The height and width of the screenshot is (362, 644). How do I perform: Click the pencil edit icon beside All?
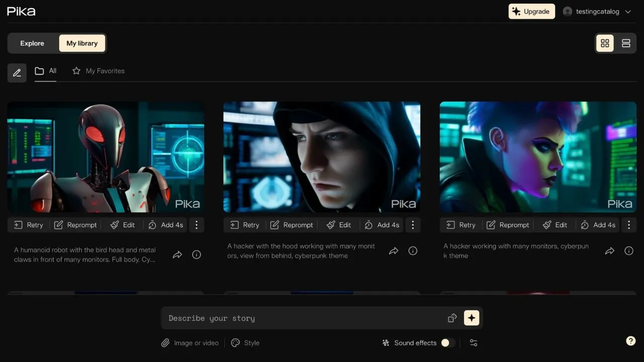(17, 73)
